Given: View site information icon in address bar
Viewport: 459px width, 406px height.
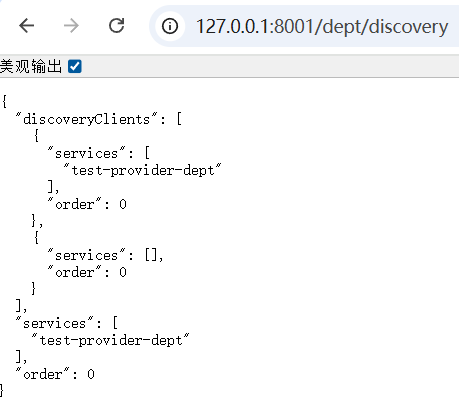Looking at the screenshot, I should tap(170, 26).
